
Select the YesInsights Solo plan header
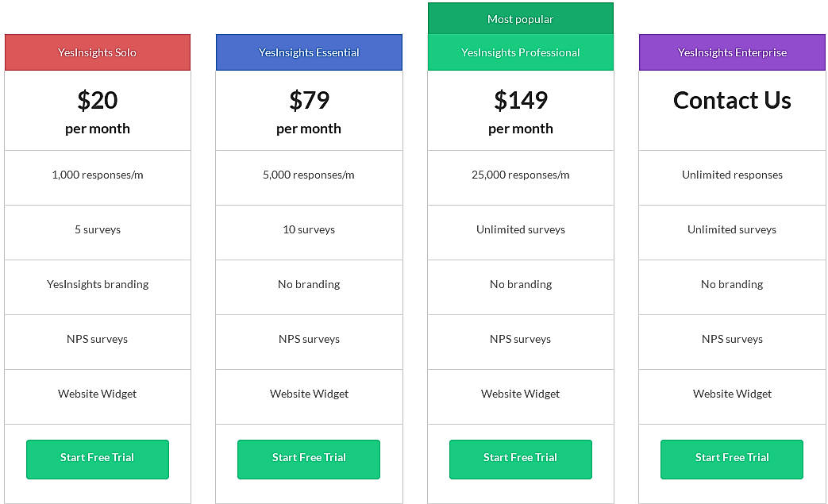pyautogui.click(x=97, y=52)
